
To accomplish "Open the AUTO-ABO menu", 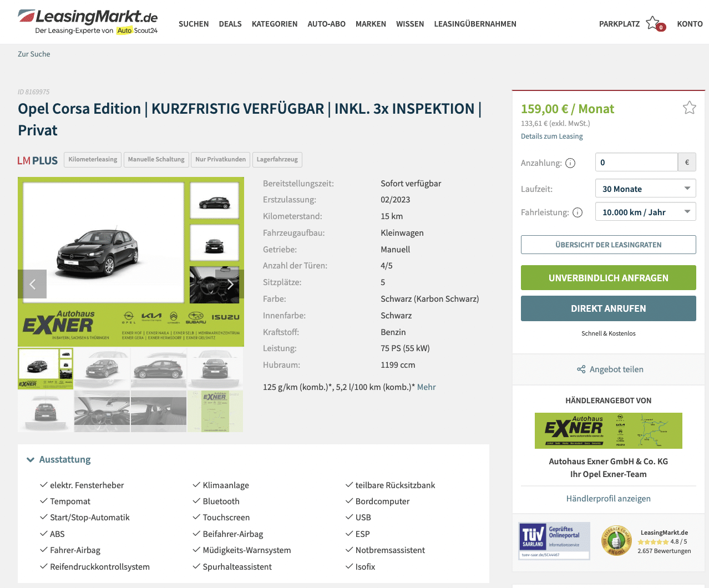I will pos(326,24).
